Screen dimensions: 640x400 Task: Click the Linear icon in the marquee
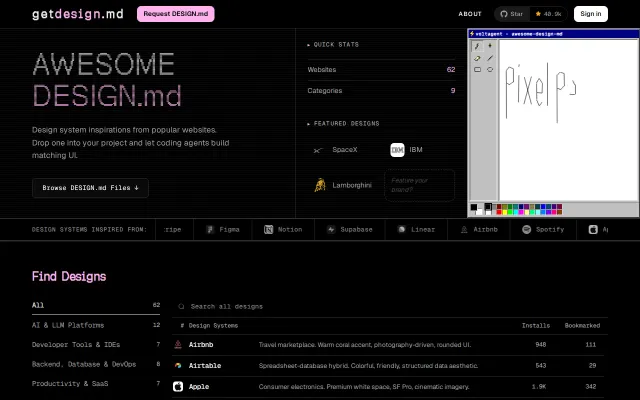tap(402, 229)
